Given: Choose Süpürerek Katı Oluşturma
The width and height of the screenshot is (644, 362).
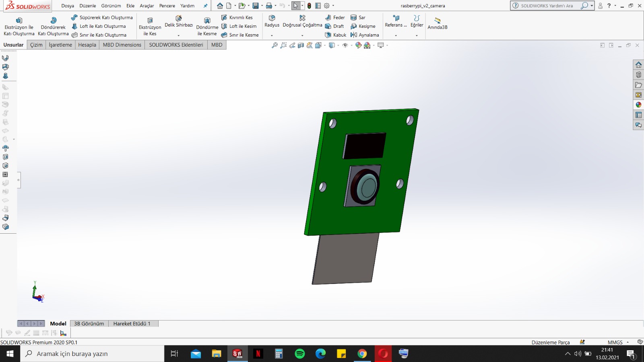Looking at the screenshot, I should point(102,17).
